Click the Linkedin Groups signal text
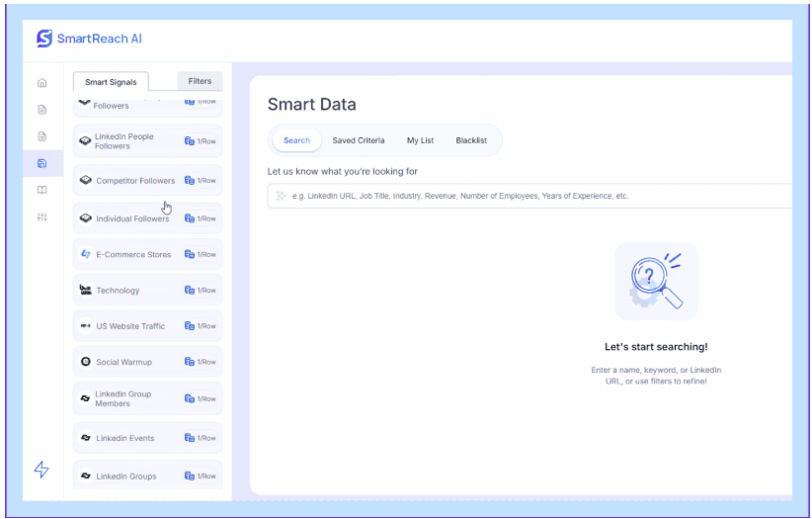The width and height of the screenshot is (812, 519). tap(126, 476)
